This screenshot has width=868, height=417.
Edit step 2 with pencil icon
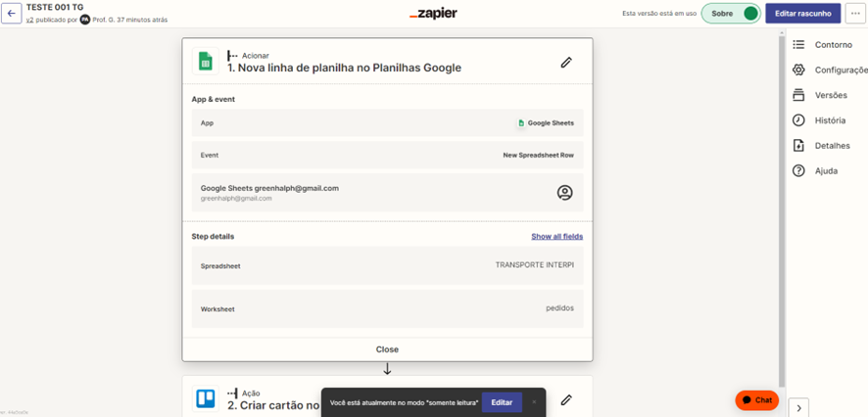(566, 399)
